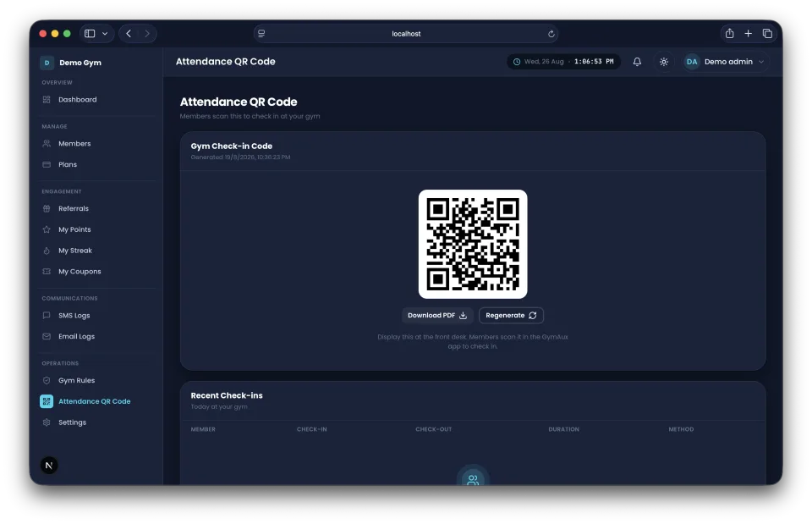812x524 pixels.
Task: Click the Referrals gift icon
Action: pos(47,208)
